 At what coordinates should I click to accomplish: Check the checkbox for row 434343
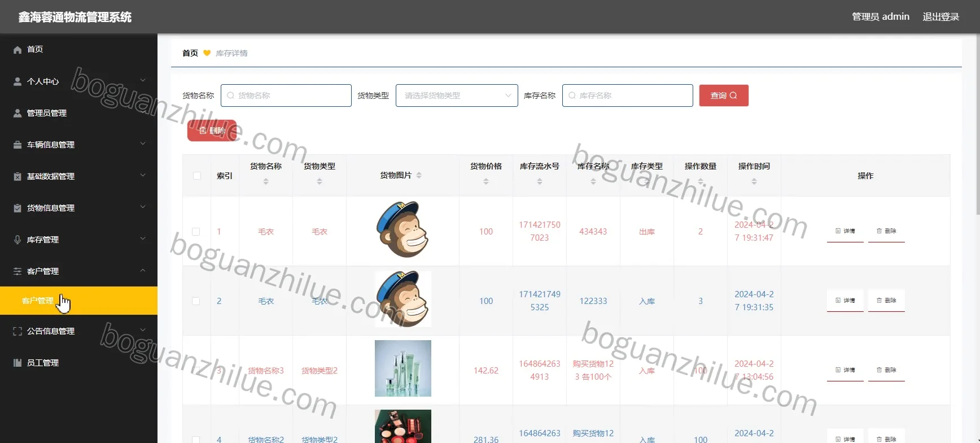coord(196,232)
